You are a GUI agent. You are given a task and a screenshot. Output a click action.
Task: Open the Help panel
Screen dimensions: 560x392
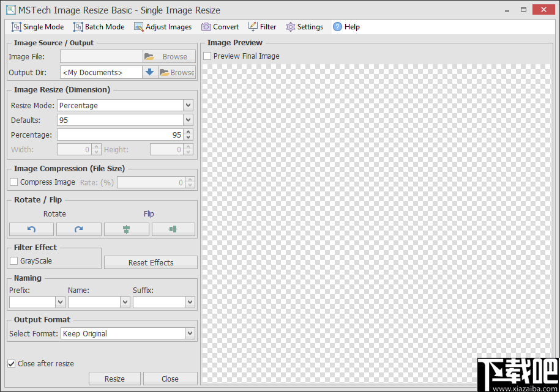pyautogui.click(x=346, y=26)
